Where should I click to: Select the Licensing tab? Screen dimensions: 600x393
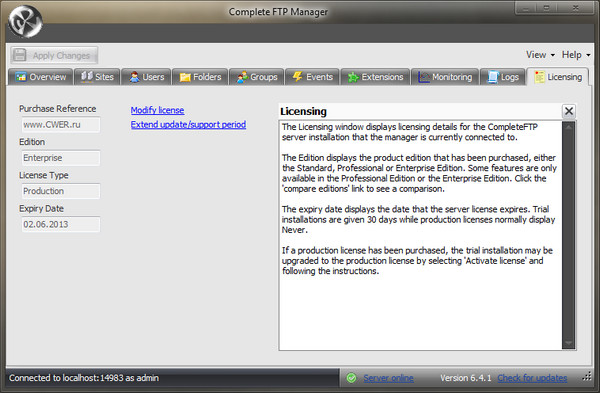[x=558, y=77]
